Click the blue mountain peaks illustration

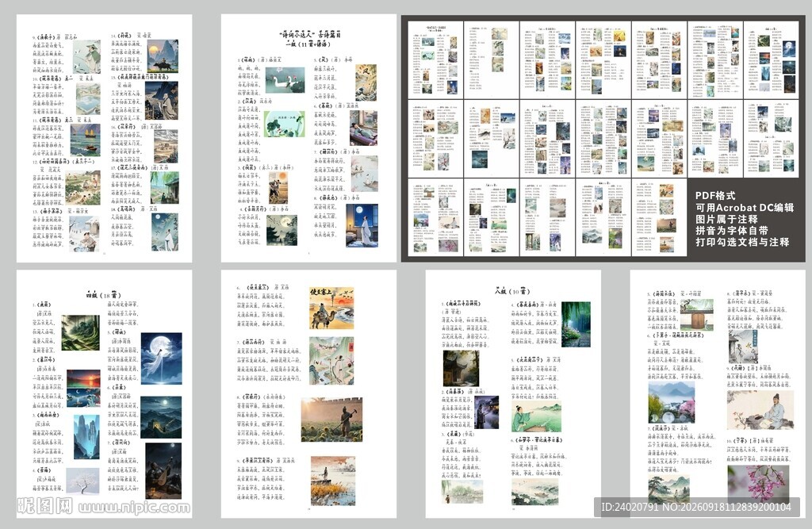point(86,437)
